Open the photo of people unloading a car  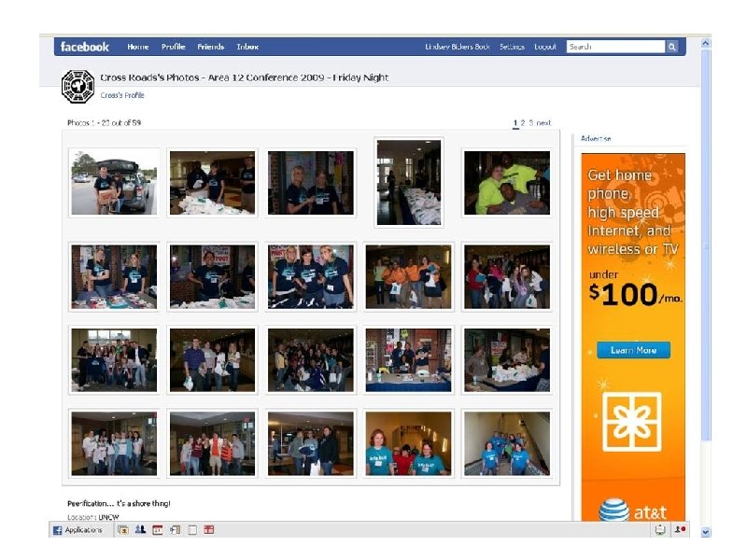(x=114, y=183)
